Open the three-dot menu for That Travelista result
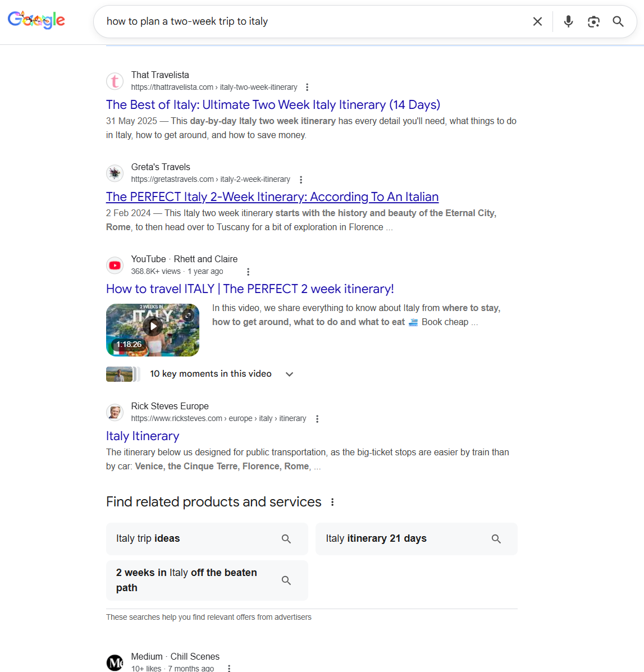This screenshot has height=672, width=644. point(307,87)
